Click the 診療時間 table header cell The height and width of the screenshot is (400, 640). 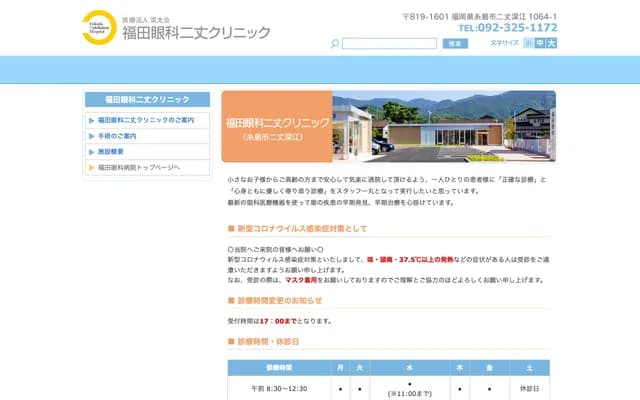[x=279, y=368]
